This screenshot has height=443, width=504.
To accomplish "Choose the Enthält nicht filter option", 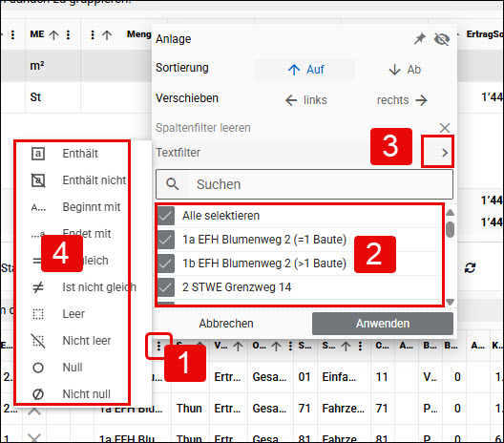I will [x=94, y=180].
